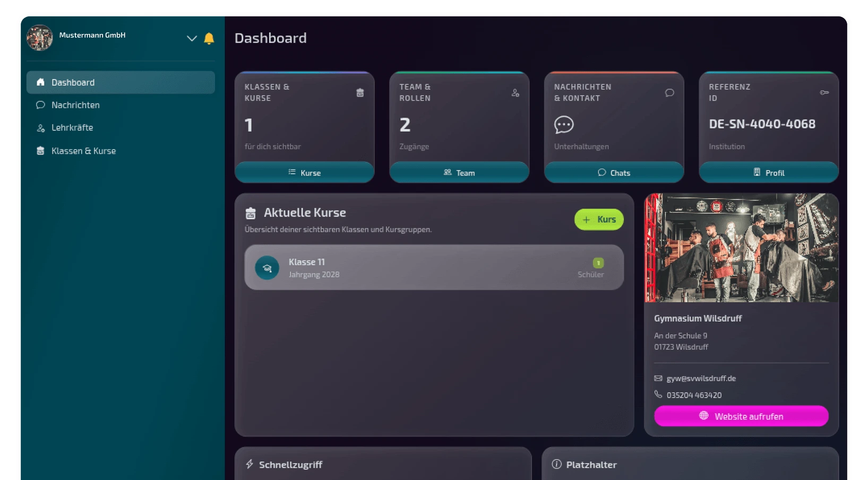Open the Profil button

[x=769, y=172]
